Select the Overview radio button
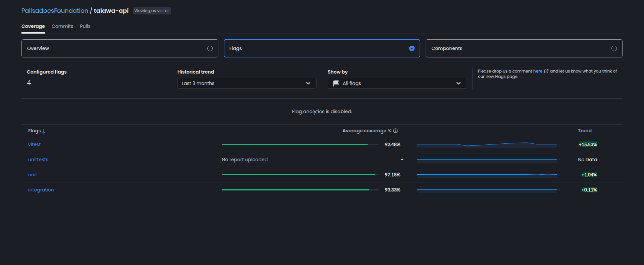 [x=210, y=48]
